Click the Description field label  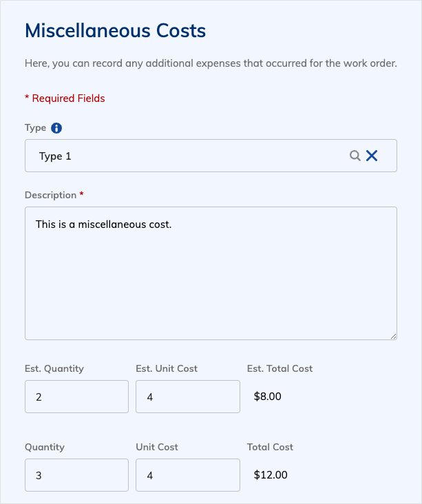(x=50, y=195)
